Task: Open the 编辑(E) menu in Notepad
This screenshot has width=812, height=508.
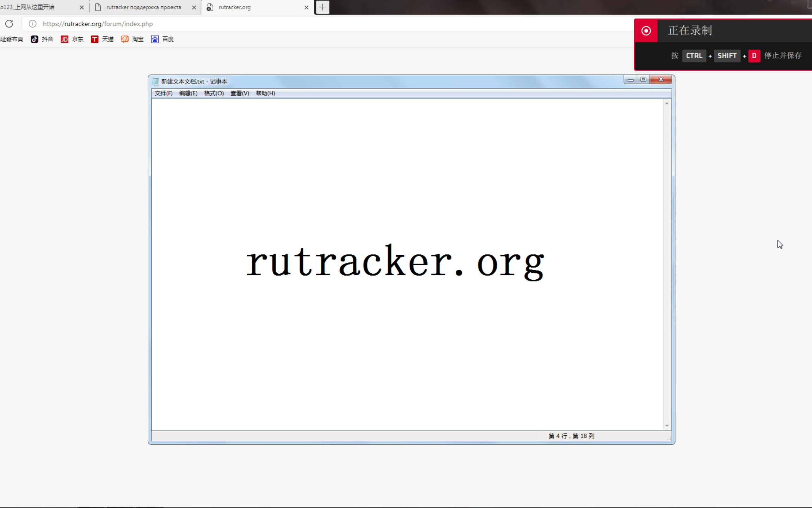Action: tap(189, 93)
